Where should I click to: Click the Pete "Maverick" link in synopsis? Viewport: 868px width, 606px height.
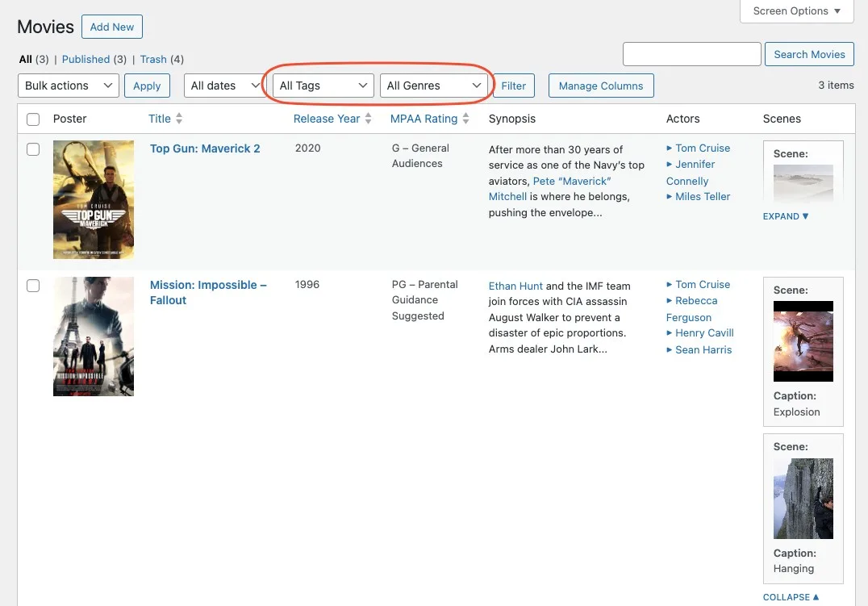pyautogui.click(x=549, y=189)
